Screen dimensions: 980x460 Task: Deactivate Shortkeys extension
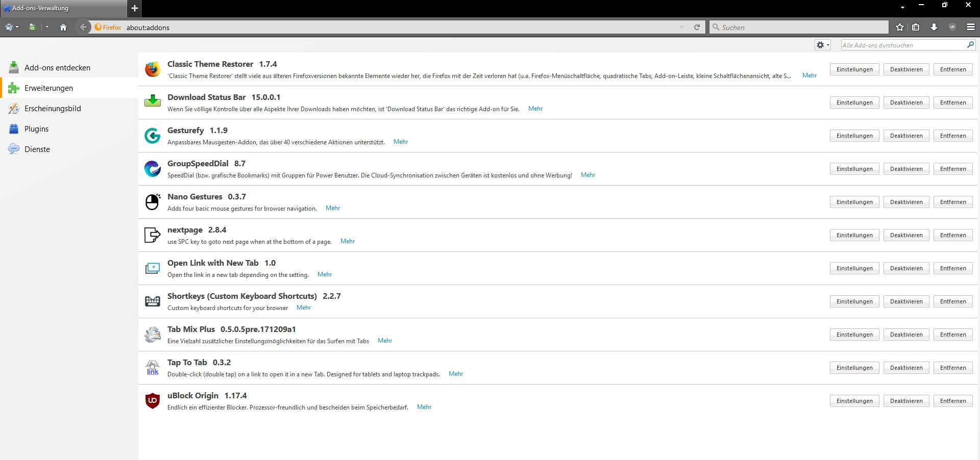click(906, 301)
